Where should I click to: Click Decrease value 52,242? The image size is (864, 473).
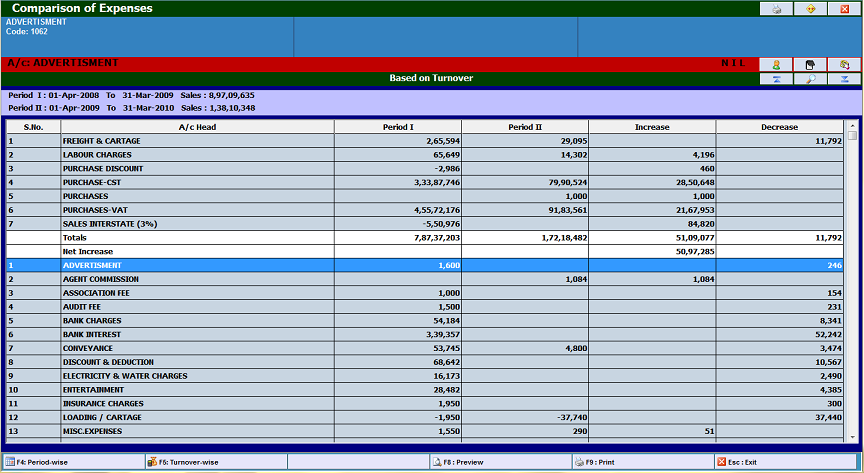(x=828, y=334)
